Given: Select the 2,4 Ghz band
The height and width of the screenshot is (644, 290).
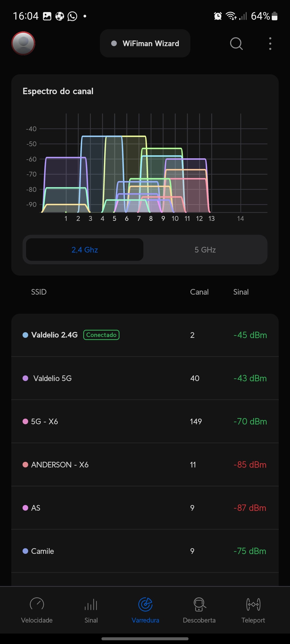Looking at the screenshot, I should [85, 250].
